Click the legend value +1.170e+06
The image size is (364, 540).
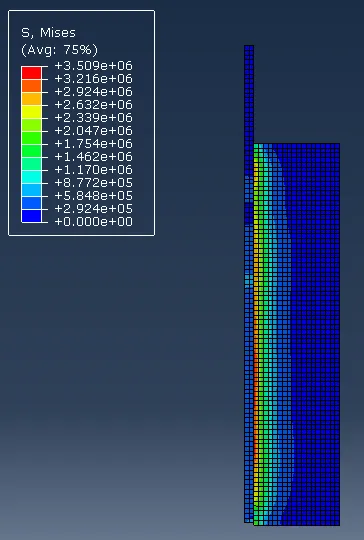click(93, 169)
